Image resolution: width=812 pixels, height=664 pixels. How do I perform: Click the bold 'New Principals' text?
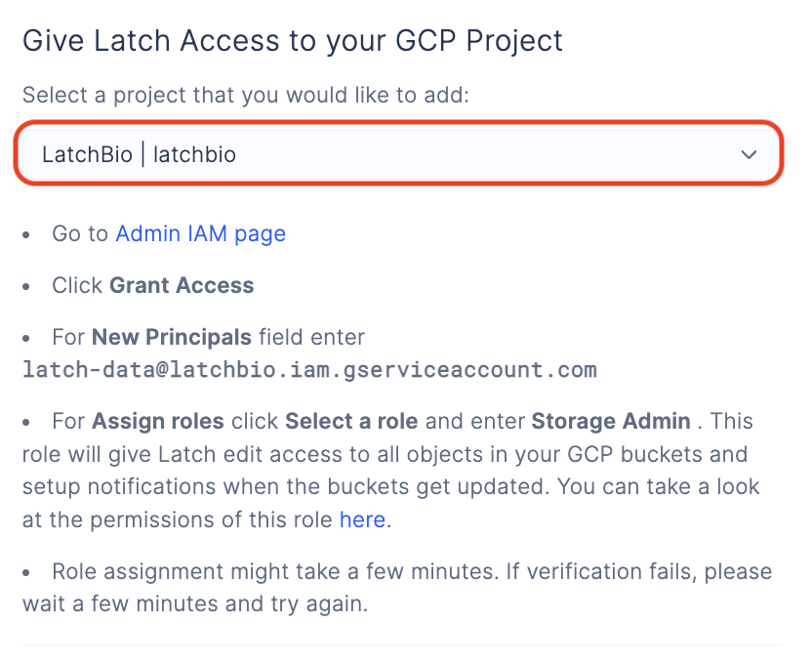click(172, 337)
